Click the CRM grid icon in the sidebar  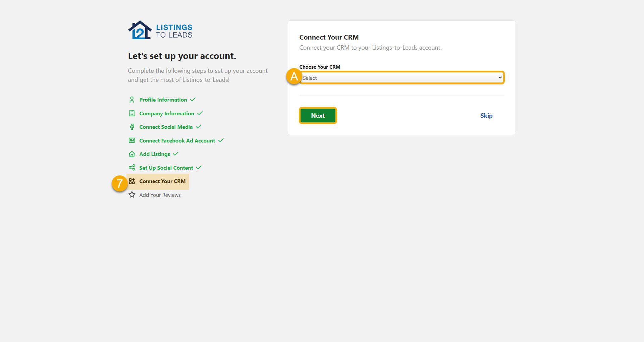coord(132,181)
